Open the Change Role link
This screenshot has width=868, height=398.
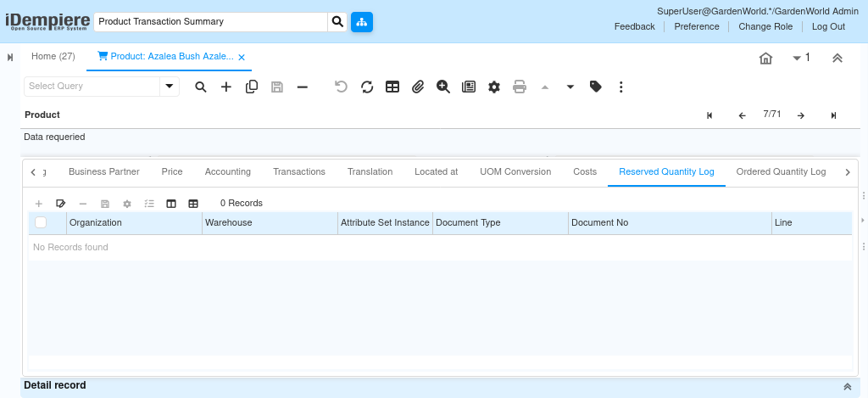click(x=765, y=26)
